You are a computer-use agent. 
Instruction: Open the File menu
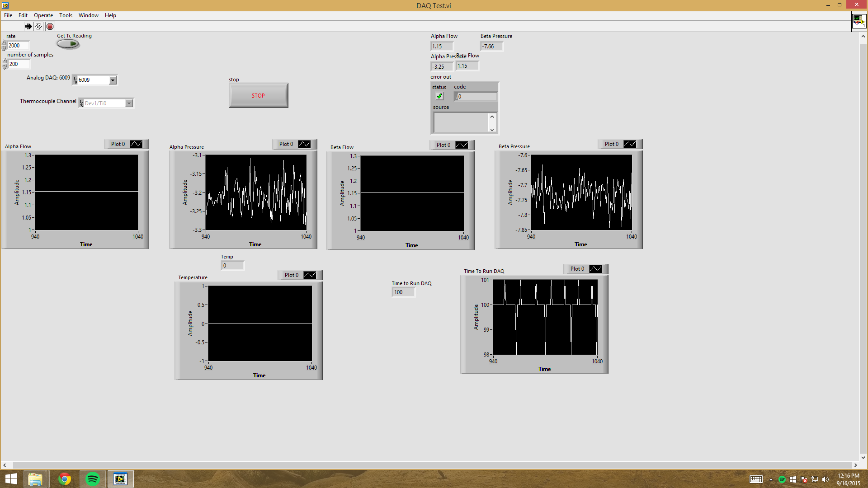8,15
